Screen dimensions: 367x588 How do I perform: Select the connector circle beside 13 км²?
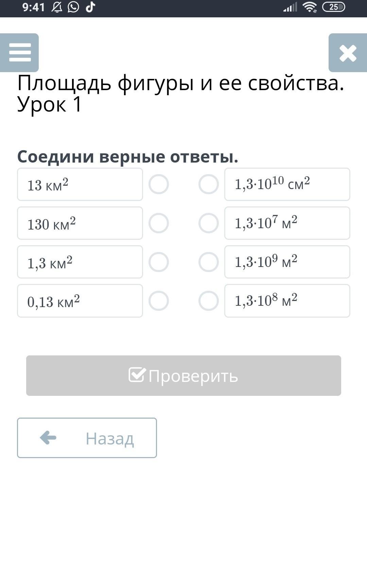pyautogui.click(x=159, y=184)
